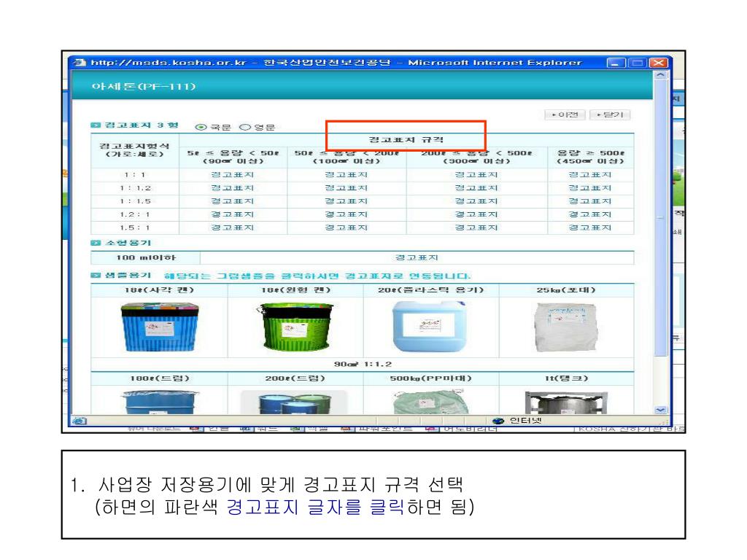
Task: Click the 25kg(포대) header cell
Action: [566, 290]
